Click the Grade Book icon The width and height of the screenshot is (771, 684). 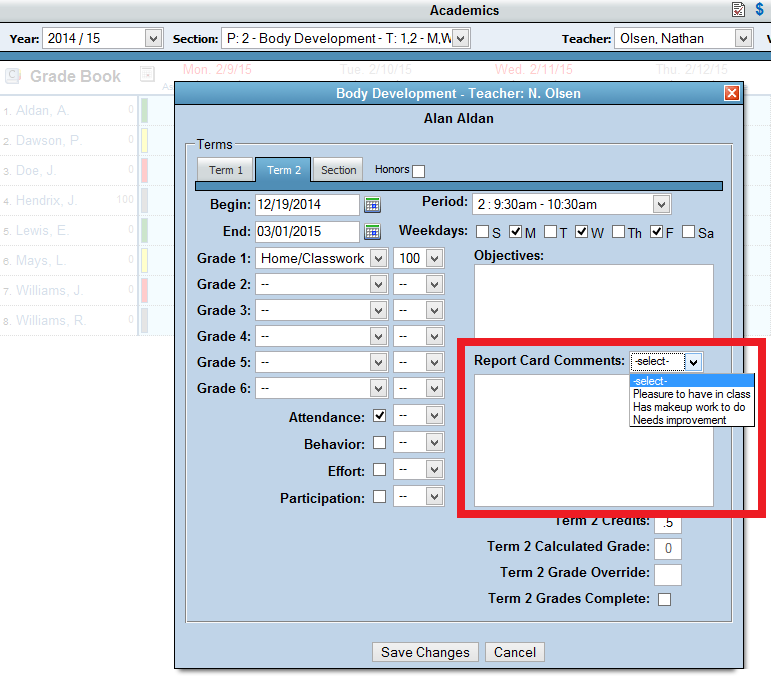(x=13, y=76)
